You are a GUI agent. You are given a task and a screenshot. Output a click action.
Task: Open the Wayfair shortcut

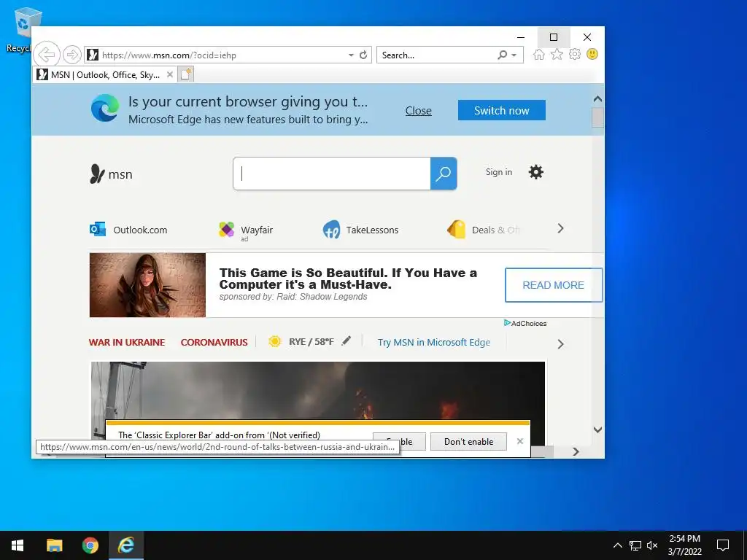coord(246,230)
